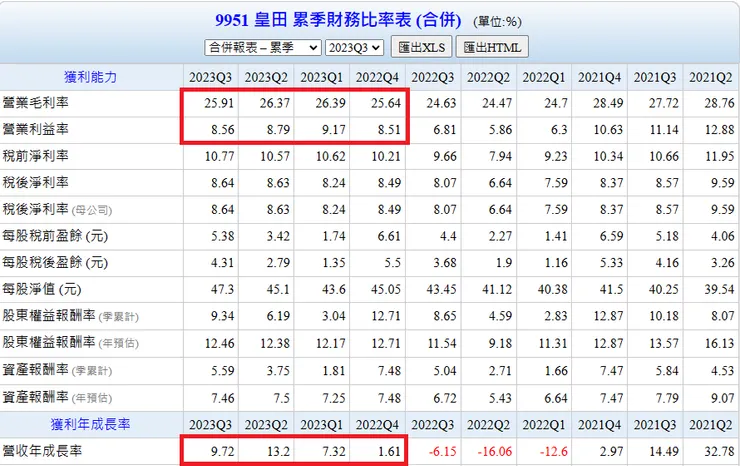Click pre-tax EPS value 6.61
This screenshot has width=740, height=466.
point(389,236)
